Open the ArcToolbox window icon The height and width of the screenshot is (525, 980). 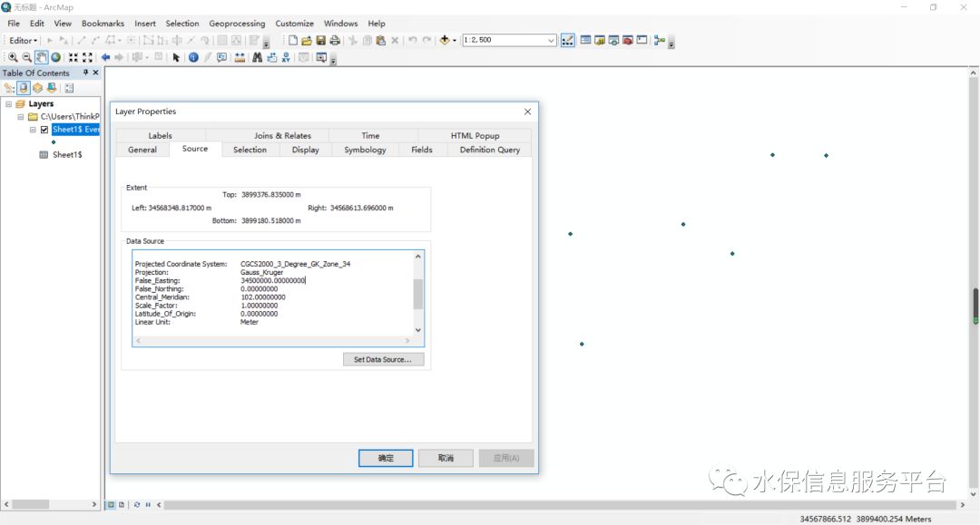628,40
